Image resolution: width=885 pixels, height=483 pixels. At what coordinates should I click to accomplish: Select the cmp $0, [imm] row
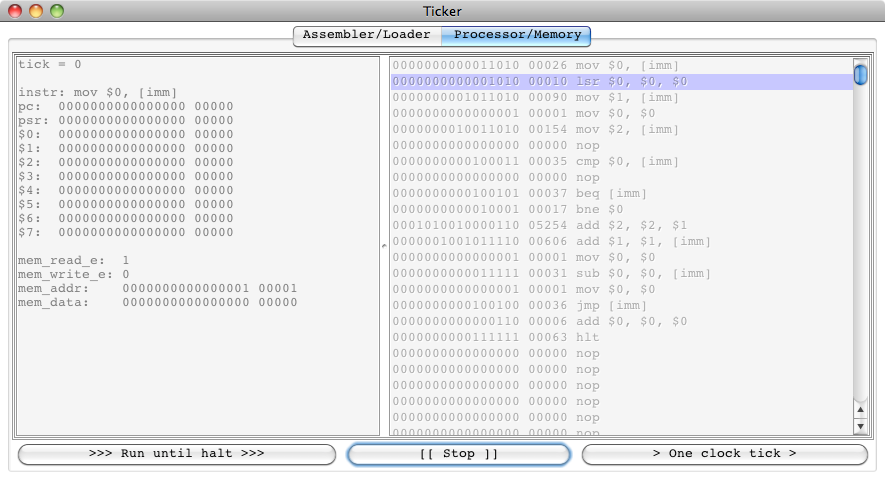coord(620,161)
